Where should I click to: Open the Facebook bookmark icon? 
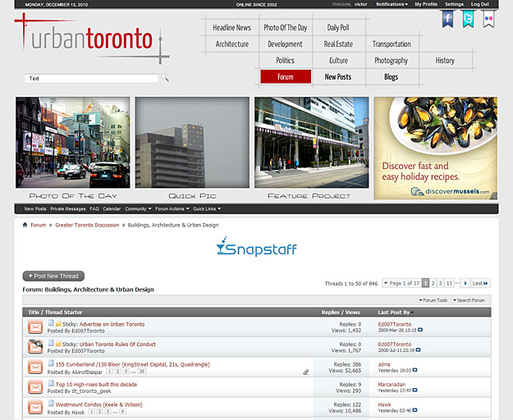click(448, 19)
